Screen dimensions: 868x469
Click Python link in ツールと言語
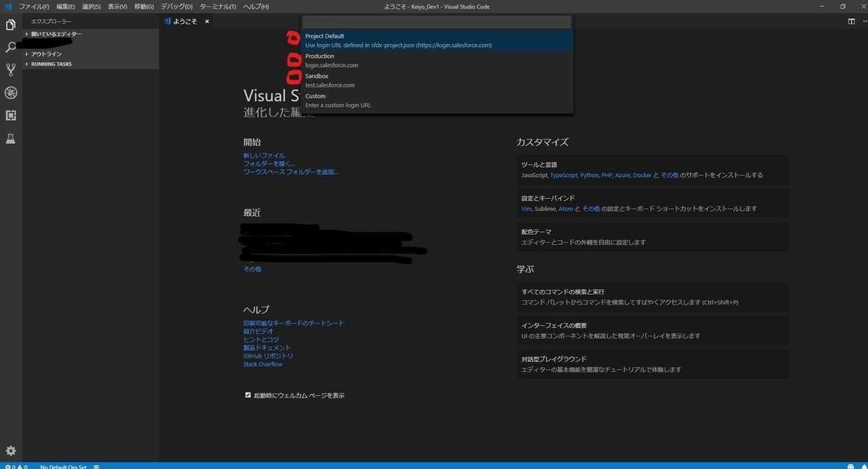pyautogui.click(x=589, y=175)
